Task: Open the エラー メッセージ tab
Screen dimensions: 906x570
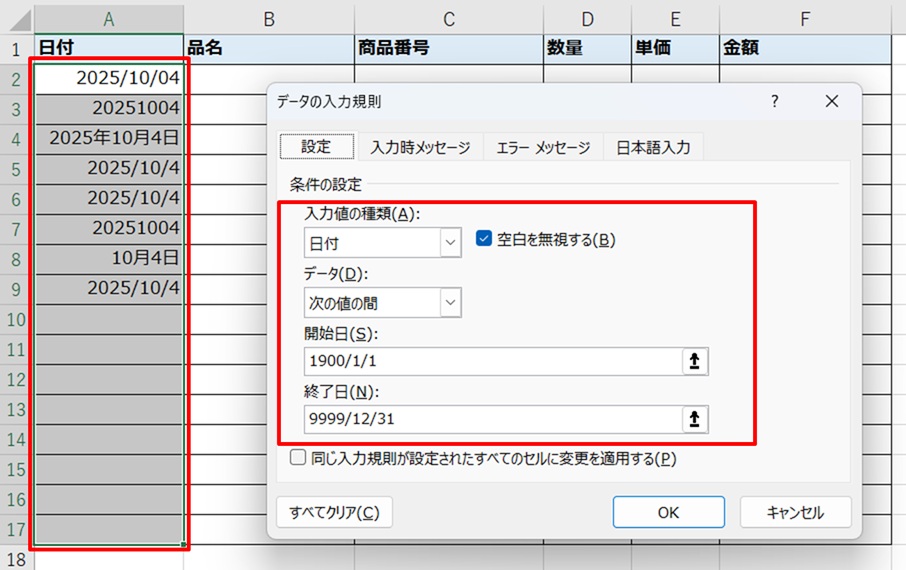Action: pos(543,147)
